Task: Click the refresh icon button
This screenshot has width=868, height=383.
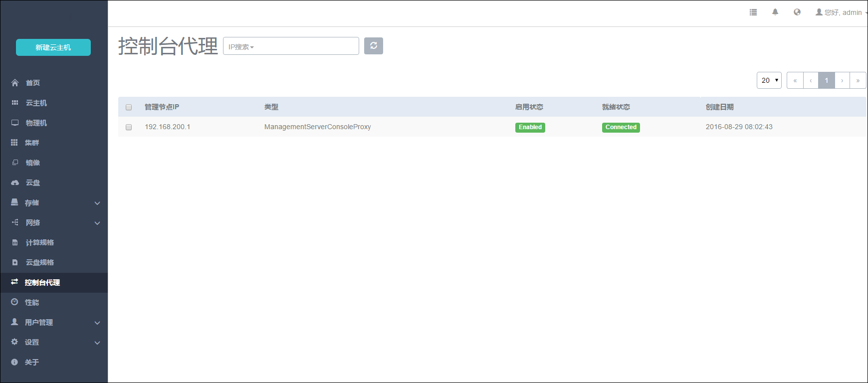Action: pos(374,46)
